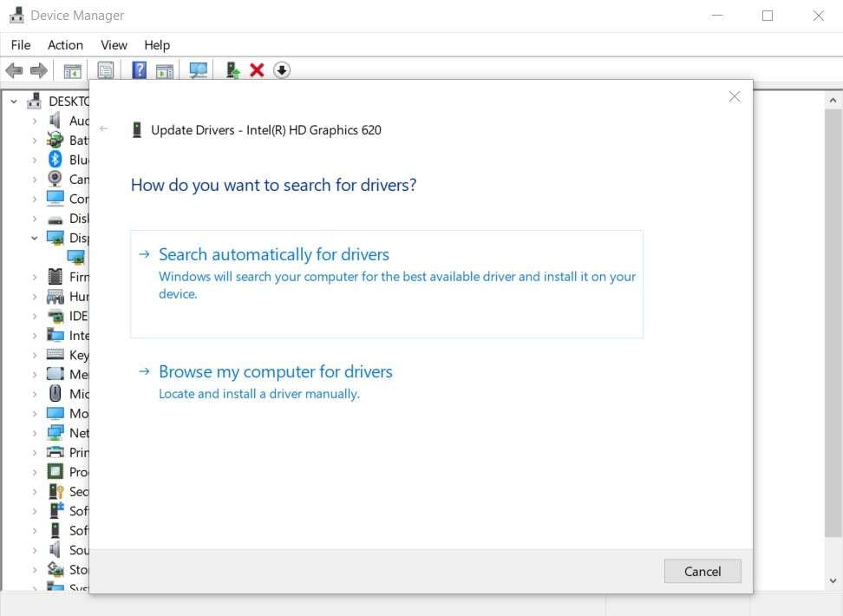Click the blue Help question-mark toolbar icon
The height and width of the screenshot is (616, 843).
click(x=140, y=70)
